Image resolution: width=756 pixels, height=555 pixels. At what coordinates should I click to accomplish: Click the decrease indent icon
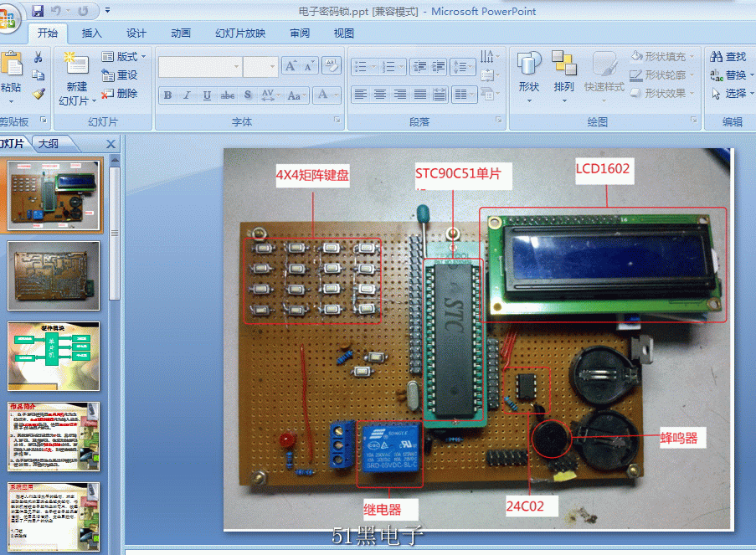click(419, 66)
